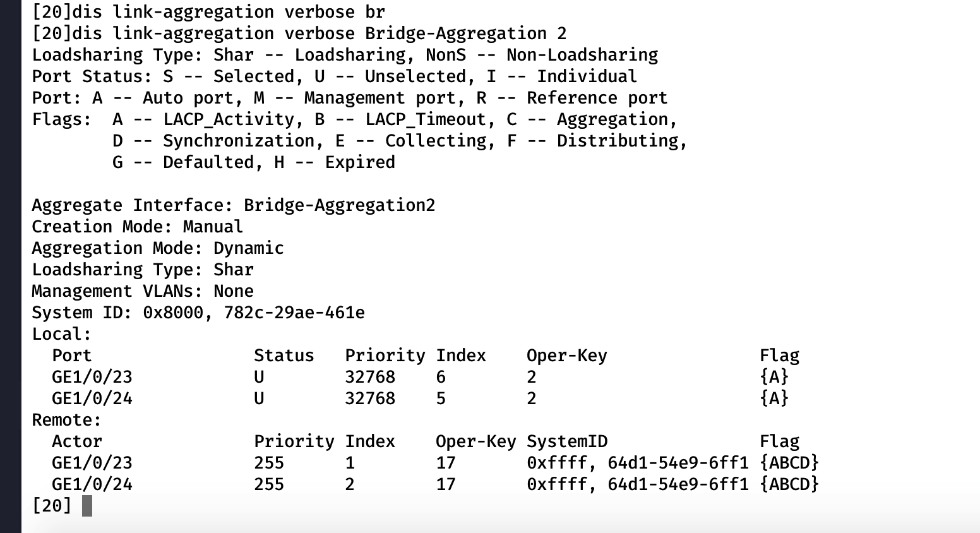Click the "Creation Mode: Manual" line
The height and width of the screenshot is (533, 980).
138,227
